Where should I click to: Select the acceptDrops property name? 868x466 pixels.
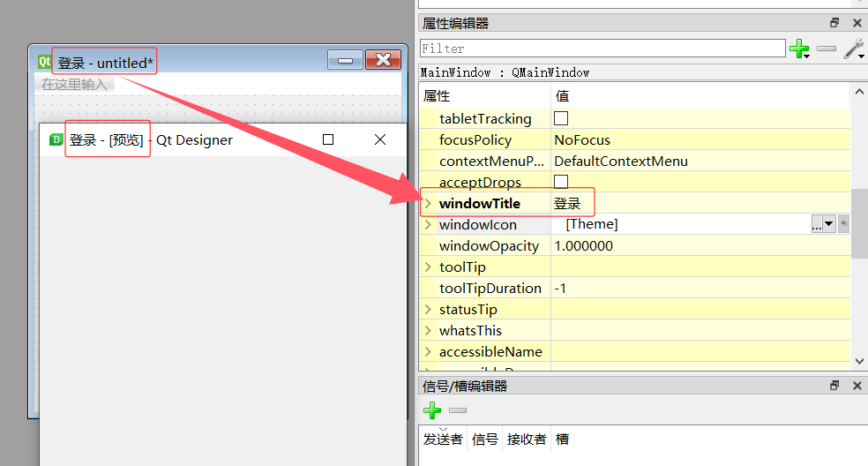(480, 183)
